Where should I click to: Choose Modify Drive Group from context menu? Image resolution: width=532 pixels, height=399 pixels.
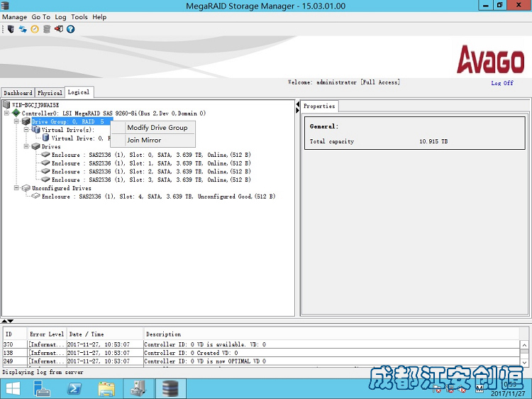[x=153, y=128]
